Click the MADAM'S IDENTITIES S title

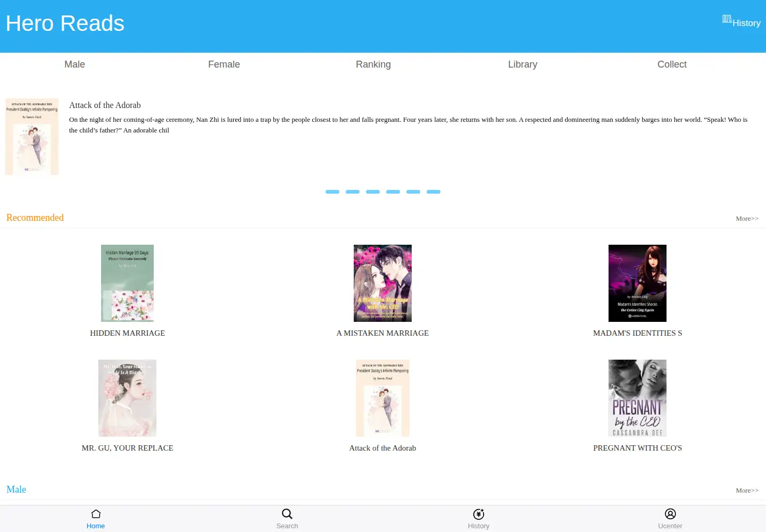pyautogui.click(x=637, y=333)
